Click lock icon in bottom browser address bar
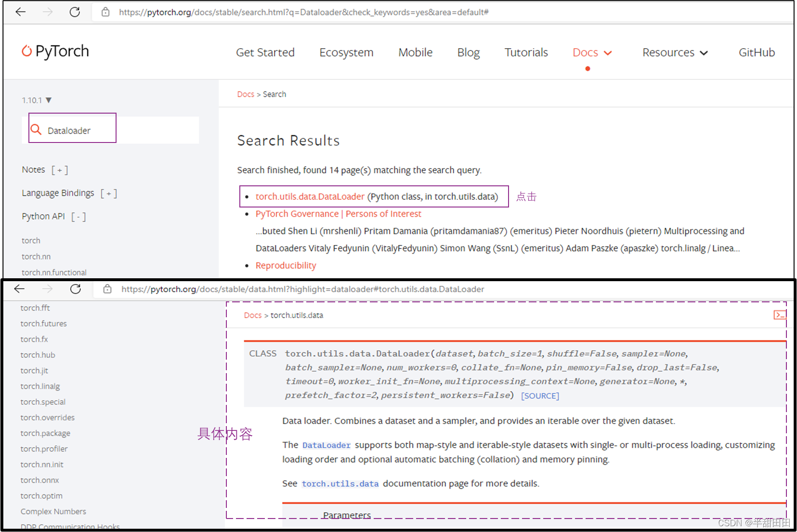Screen dimensions: 797x532 pos(107,289)
